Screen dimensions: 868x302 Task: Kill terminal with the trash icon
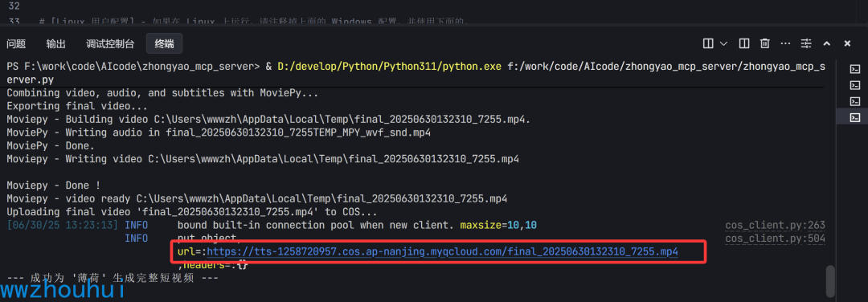(x=764, y=43)
